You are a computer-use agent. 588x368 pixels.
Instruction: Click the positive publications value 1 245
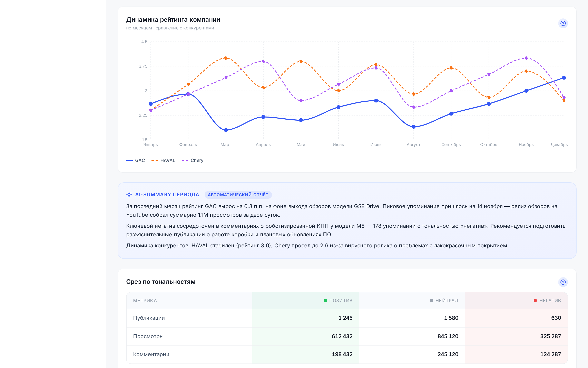point(345,318)
